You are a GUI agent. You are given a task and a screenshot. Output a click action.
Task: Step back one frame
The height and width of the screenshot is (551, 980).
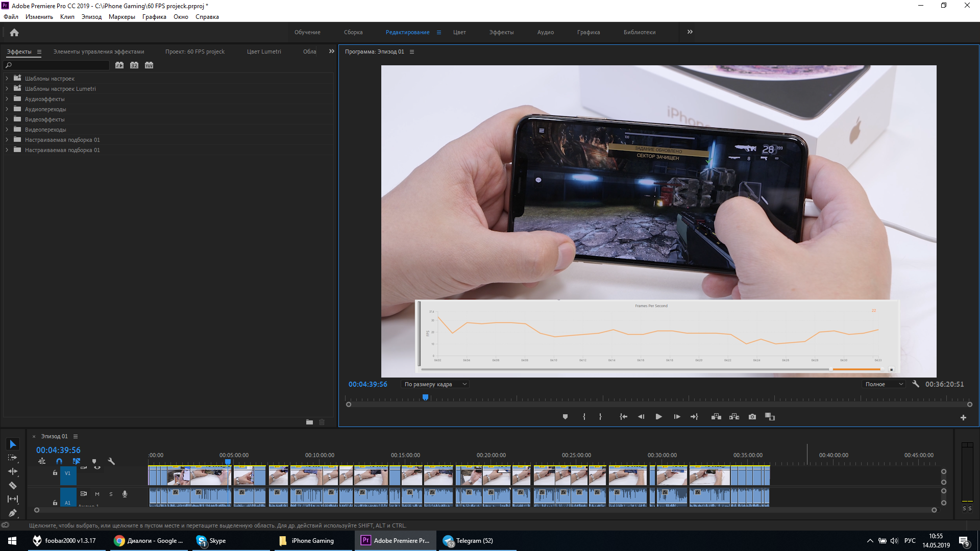(641, 417)
